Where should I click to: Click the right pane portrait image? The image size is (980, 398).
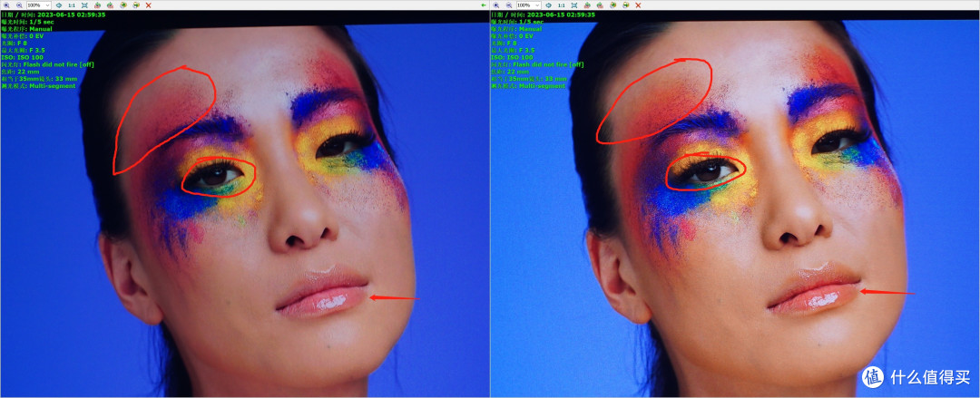click(x=735, y=204)
